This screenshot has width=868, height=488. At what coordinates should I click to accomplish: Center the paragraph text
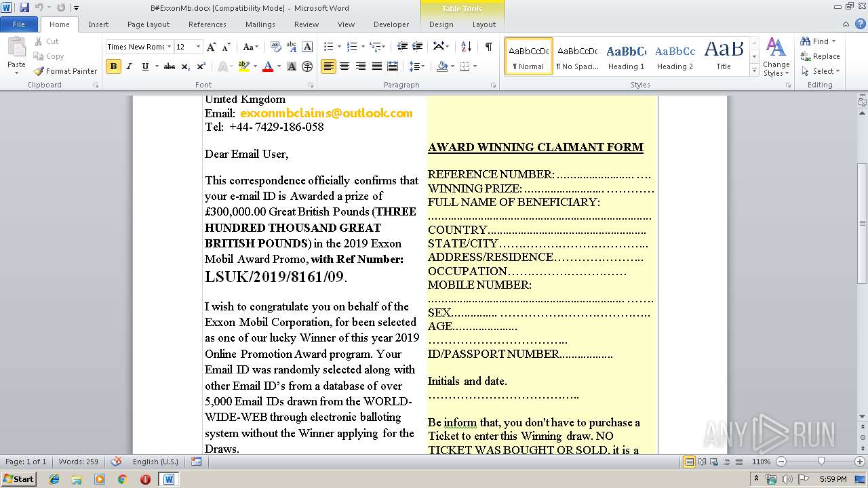click(344, 66)
